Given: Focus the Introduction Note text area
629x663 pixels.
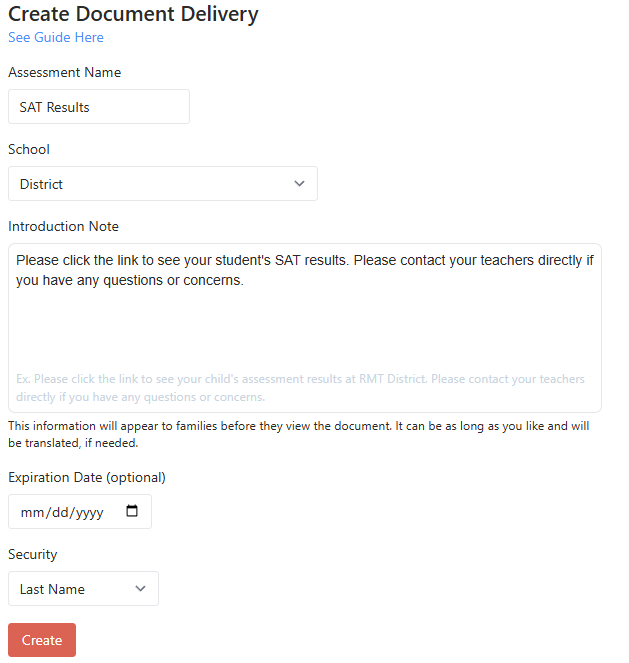Looking at the screenshot, I should (x=305, y=328).
